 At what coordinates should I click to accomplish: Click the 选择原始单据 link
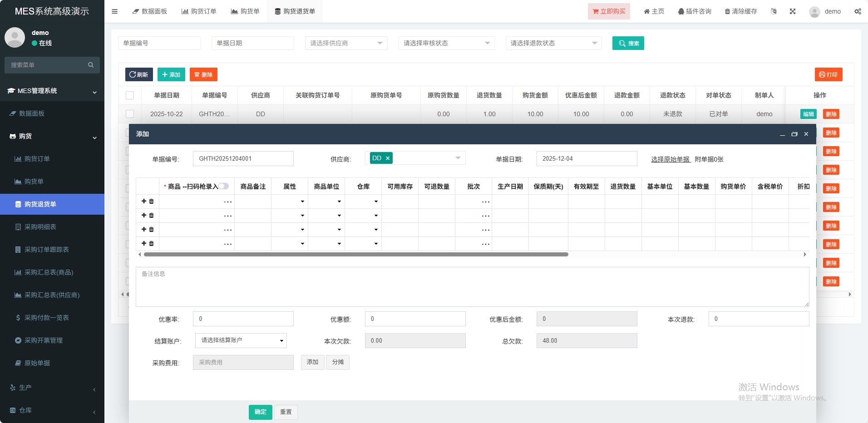[x=670, y=159]
